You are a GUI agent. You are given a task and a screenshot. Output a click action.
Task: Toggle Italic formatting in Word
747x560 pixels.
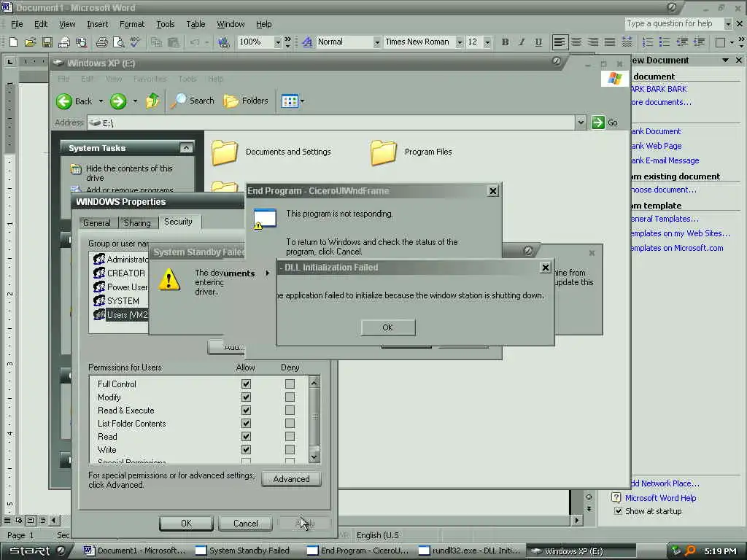click(x=522, y=42)
